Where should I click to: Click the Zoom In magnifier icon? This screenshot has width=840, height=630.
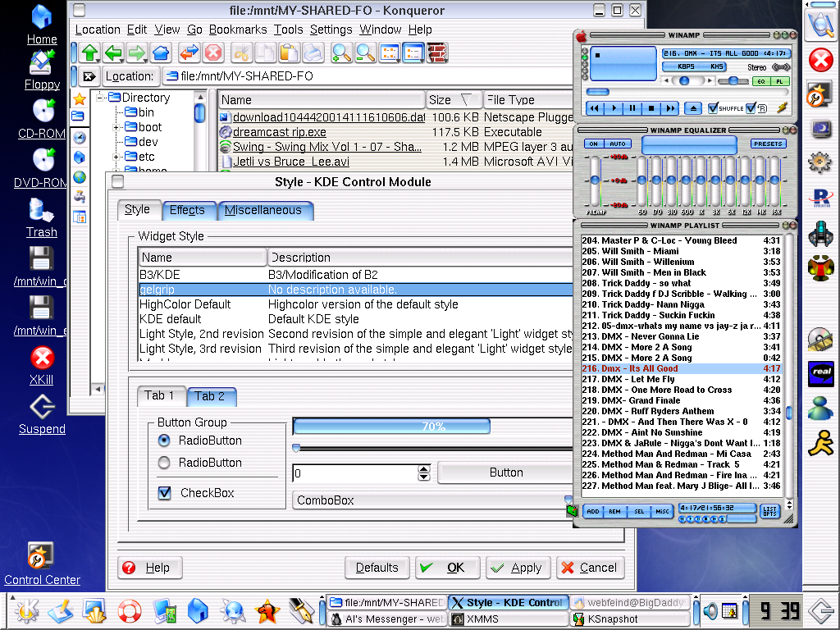[x=340, y=53]
